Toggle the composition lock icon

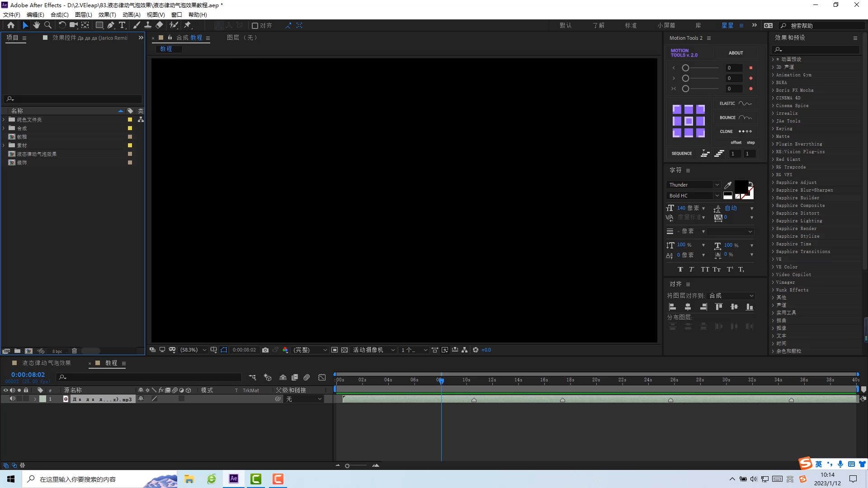pyautogui.click(x=170, y=38)
